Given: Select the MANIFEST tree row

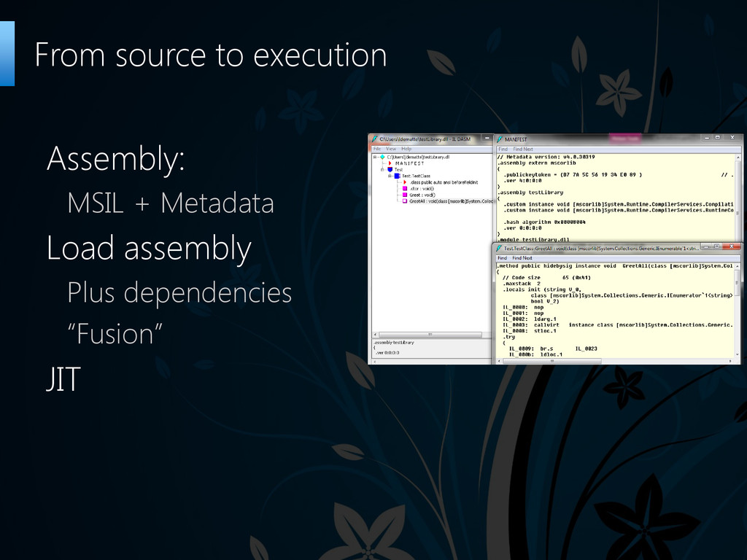Looking at the screenshot, I should coord(410,163).
